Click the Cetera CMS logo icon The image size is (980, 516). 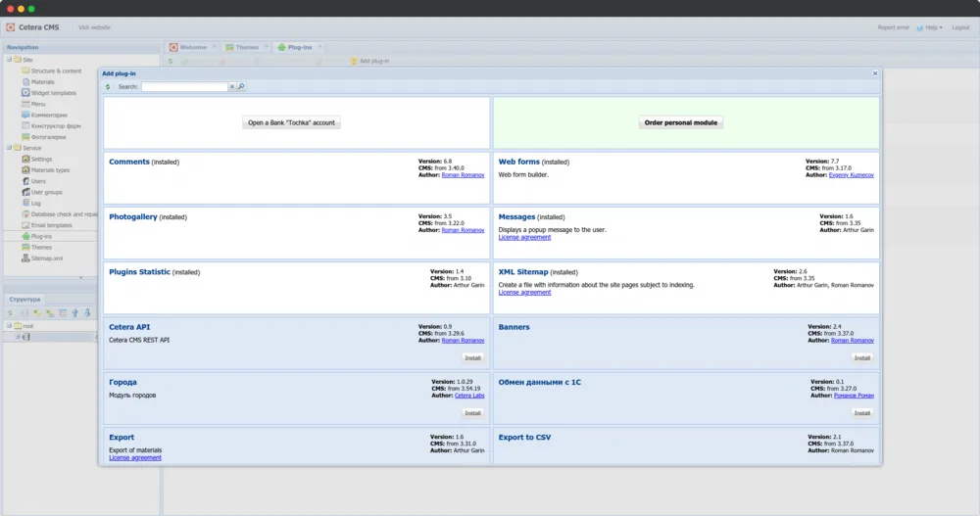tap(11, 27)
